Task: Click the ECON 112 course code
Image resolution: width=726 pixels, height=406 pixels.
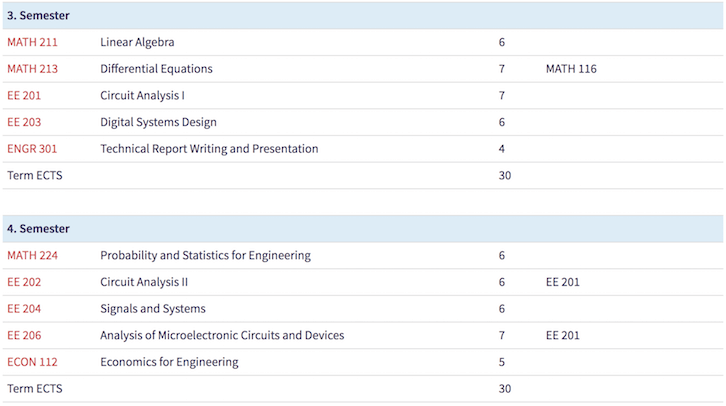Action: (31, 362)
